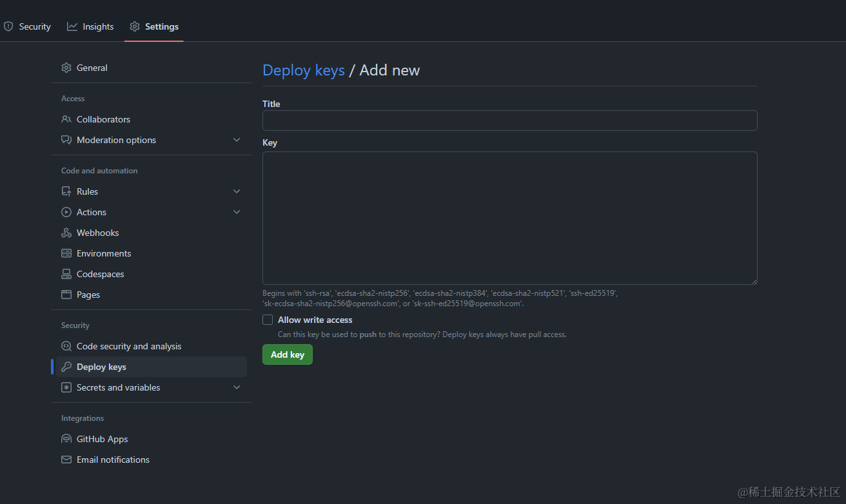This screenshot has width=846, height=504.
Task: Expand the Moderation options chevron
Action: click(237, 140)
